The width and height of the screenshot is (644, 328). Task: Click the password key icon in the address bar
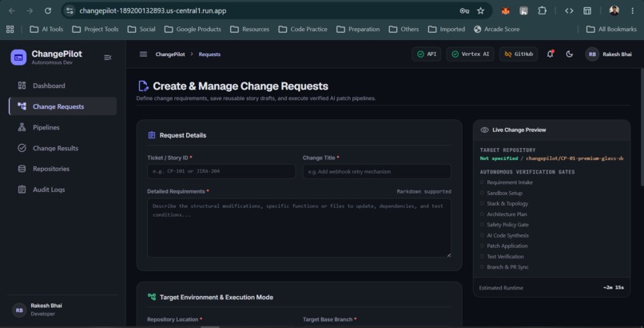(464, 10)
